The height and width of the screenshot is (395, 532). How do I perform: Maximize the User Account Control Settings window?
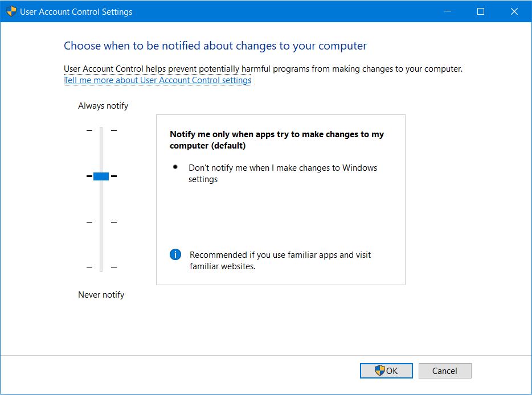(480, 11)
